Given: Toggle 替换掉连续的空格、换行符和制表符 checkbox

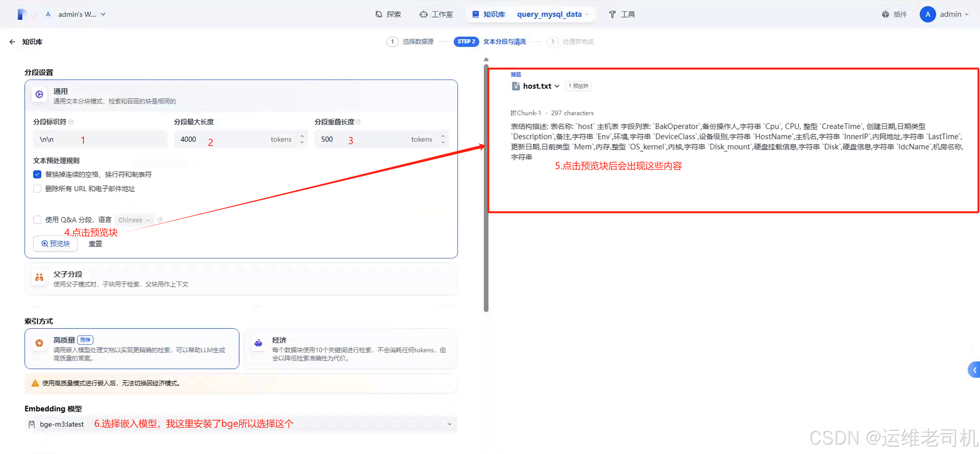Looking at the screenshot, I should 37,174.
